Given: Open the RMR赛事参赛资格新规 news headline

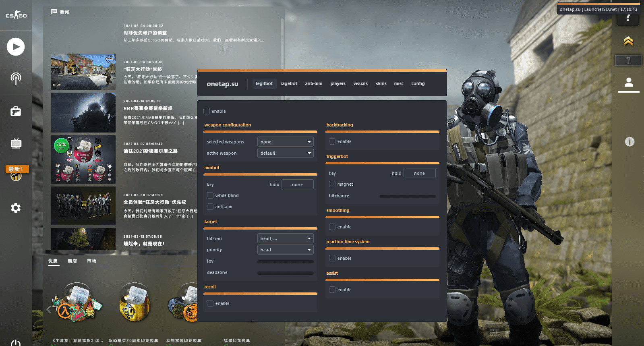Looking at the screenshot, I should tap(148, 108).
